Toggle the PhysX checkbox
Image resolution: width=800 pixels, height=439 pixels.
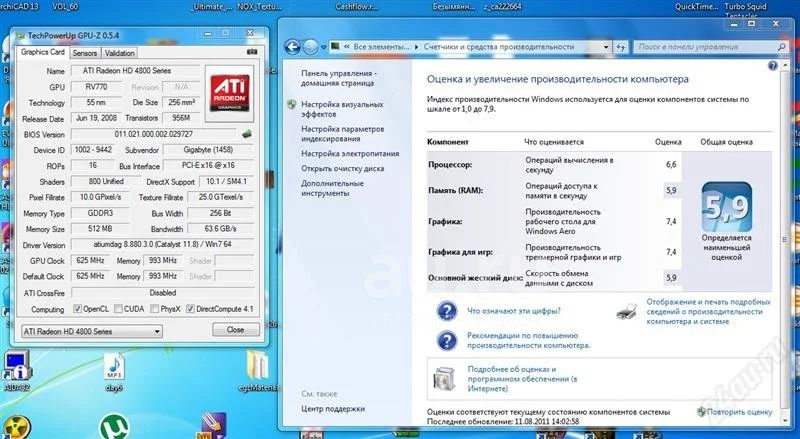click(155, 309)
